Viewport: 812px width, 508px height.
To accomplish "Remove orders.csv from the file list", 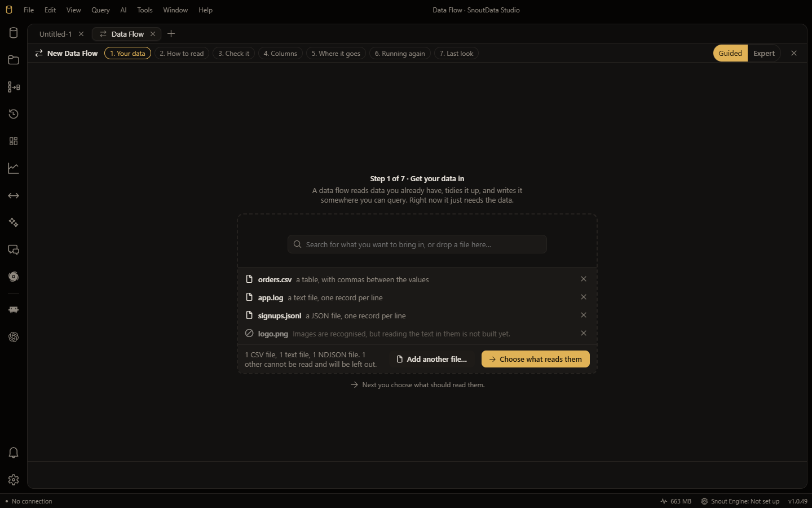I will tap(584, 279).
